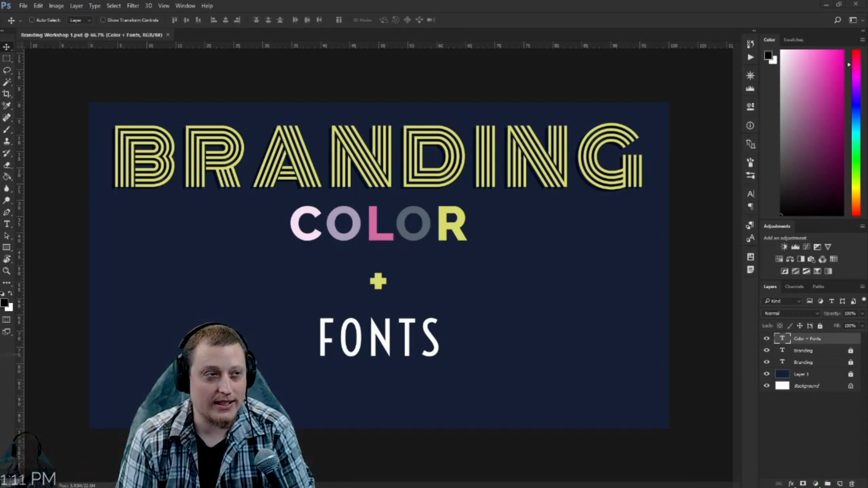Select the Paint Bucket tool

(x=6, y=177)
